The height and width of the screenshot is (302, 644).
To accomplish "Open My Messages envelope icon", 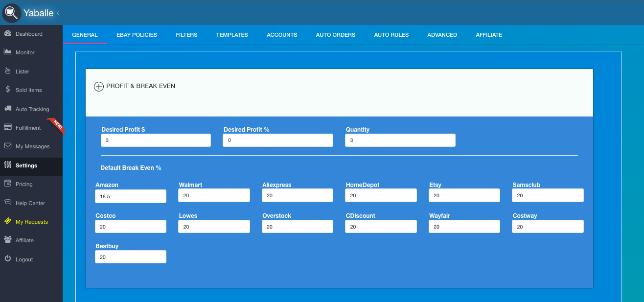I will click(x=7, y=146).
